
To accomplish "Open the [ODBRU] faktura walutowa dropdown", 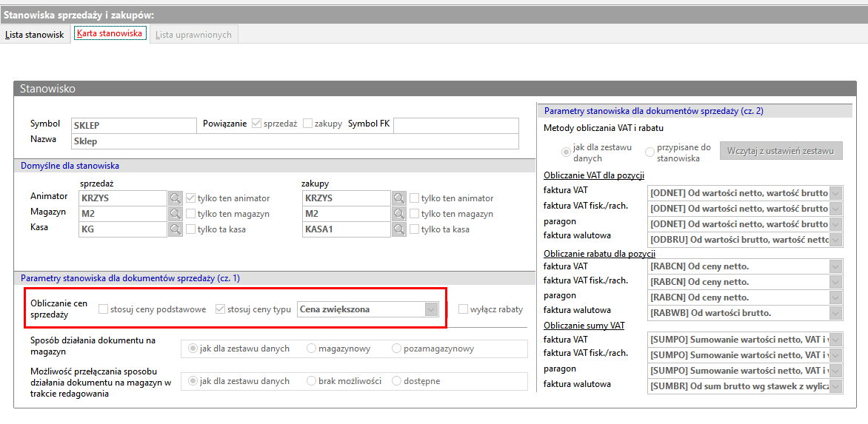I will click(x=836, y=239).
